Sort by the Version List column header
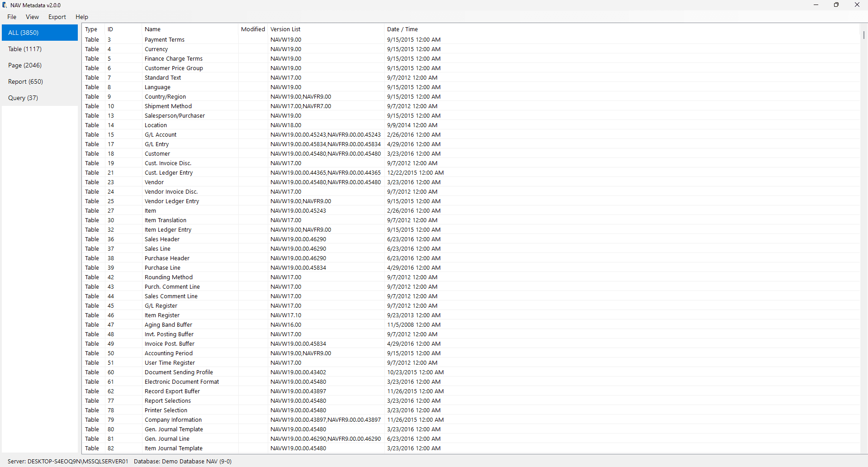 pos(326,29)
